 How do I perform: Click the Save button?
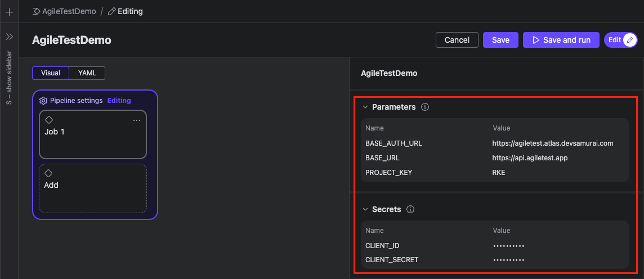[500, 40]
